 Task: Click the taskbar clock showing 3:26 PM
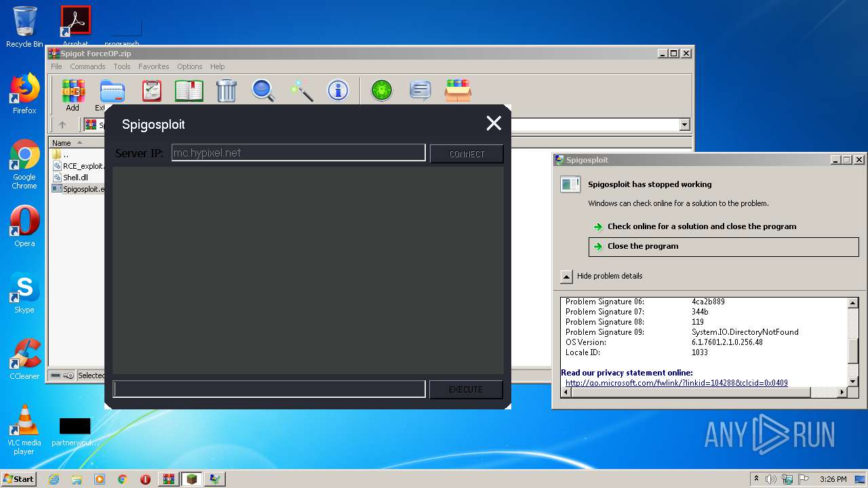click(833, 479)
